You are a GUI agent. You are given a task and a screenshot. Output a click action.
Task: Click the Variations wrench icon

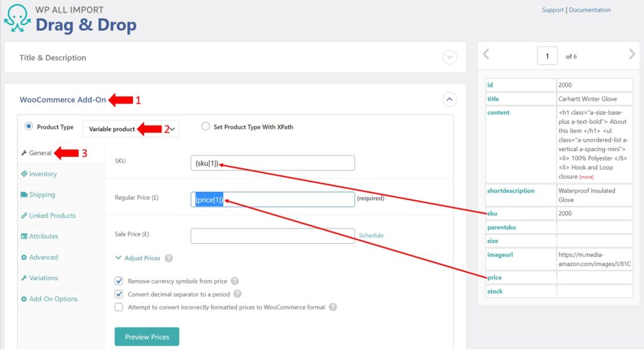pyautogui.click(x=24, y=278)
